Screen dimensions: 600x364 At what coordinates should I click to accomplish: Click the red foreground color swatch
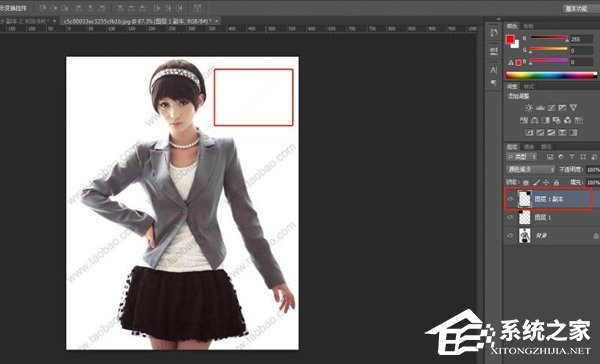point(510,39)
